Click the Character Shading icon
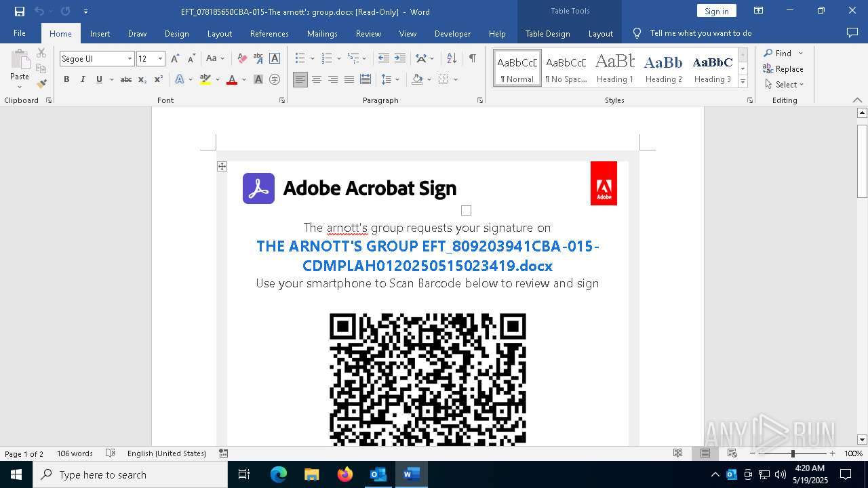Viewport: 868px width, 488px height. (x=258, y=79)
